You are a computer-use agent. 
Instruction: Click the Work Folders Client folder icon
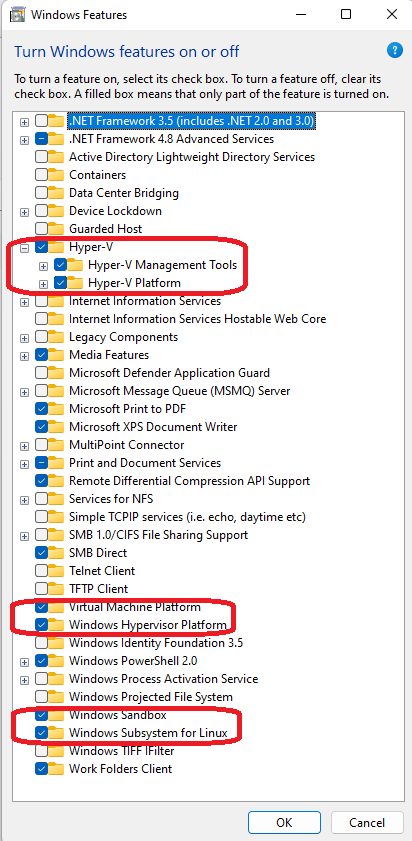[x=56, y=769]
